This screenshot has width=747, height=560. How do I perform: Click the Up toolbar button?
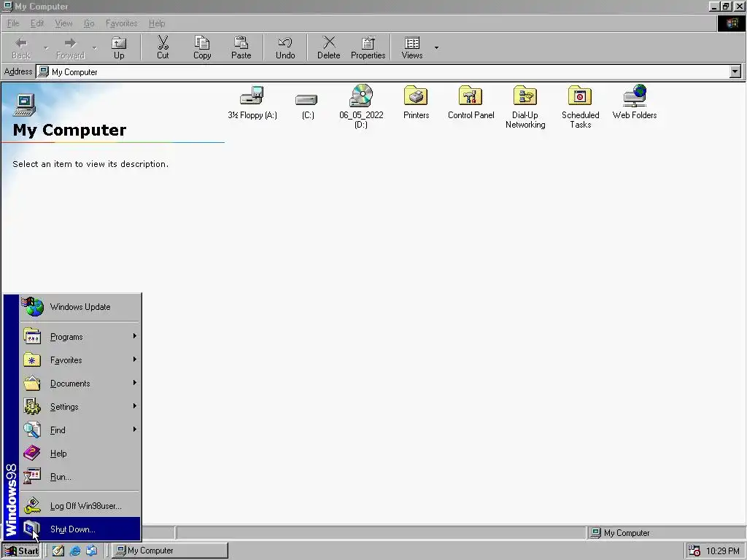[119, 47]
